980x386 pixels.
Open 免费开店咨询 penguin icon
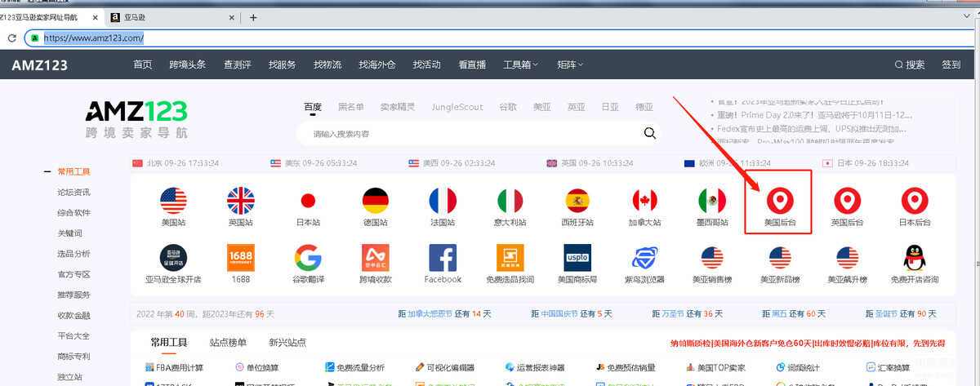pos(914,259)
